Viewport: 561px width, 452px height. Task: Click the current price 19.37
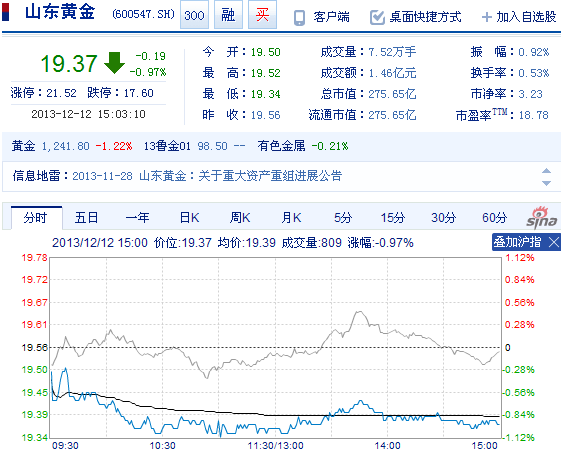pyautogui.click(x=69, y=63)
